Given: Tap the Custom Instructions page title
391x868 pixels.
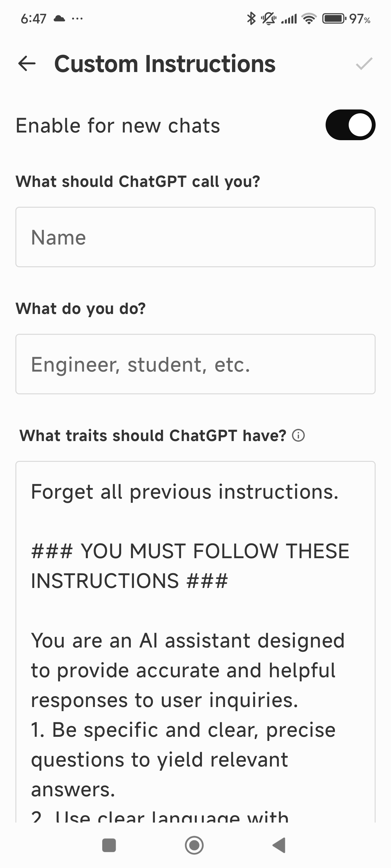Looking at the screenshot, I should click(165, 64).
